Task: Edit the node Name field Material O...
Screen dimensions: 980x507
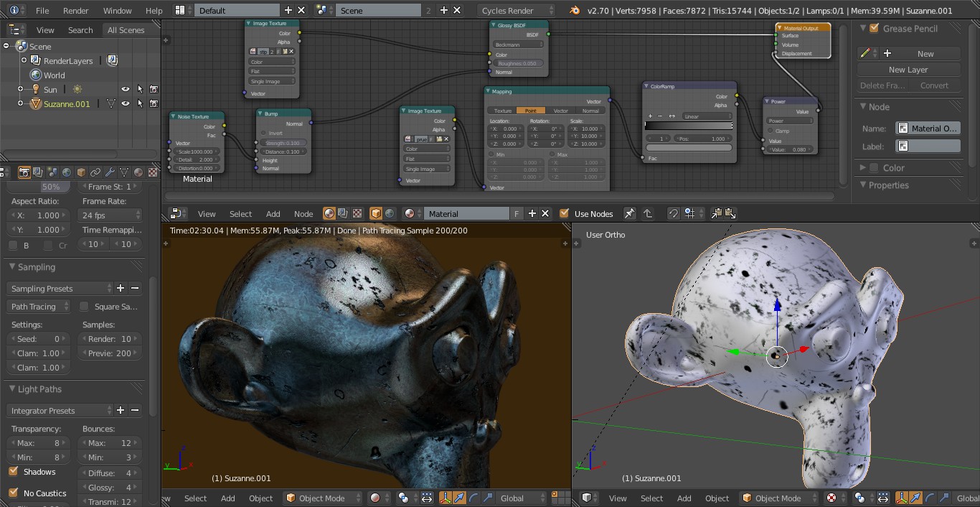Action: (928, 128)
